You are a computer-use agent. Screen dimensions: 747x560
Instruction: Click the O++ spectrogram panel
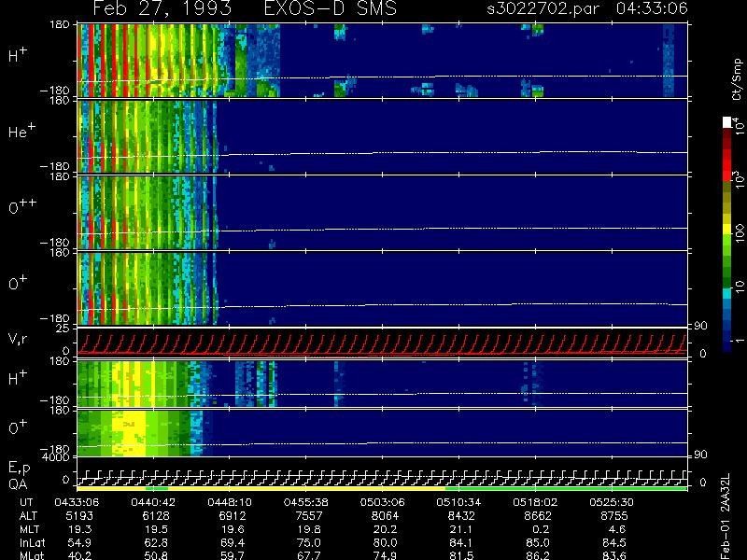click(x=382, y=213)
